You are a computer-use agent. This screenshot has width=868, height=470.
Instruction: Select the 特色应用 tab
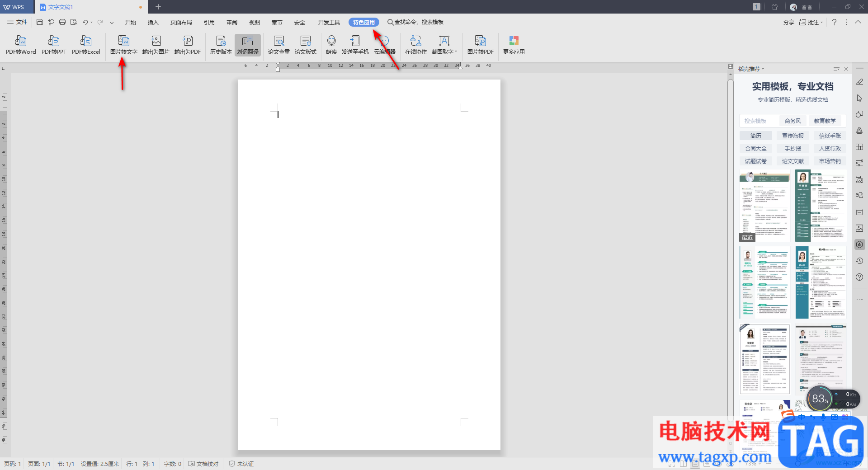pos(364,22)
